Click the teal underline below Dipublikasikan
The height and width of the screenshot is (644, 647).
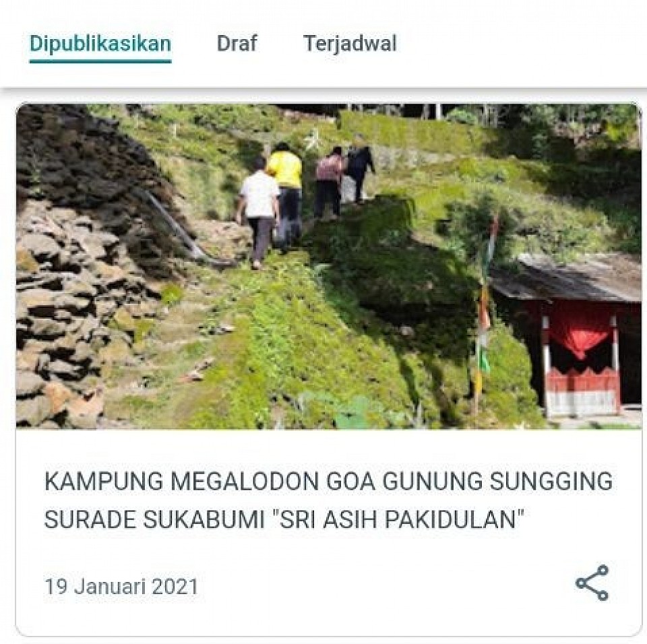pyautogui.click(x=100, y=61)
